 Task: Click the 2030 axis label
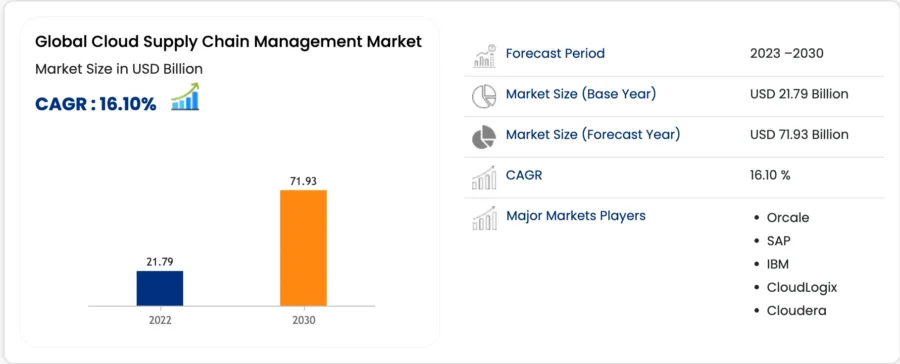[304, 321]
